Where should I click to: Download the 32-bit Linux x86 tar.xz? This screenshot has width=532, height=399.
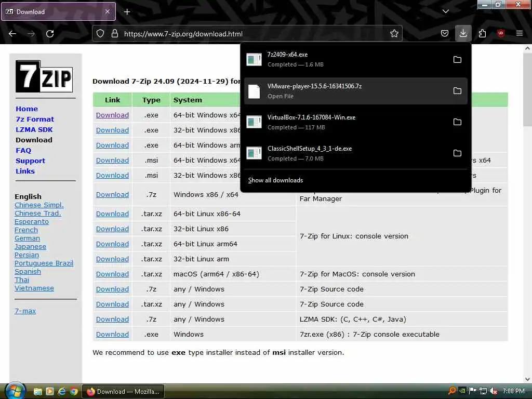pos(112,229)
